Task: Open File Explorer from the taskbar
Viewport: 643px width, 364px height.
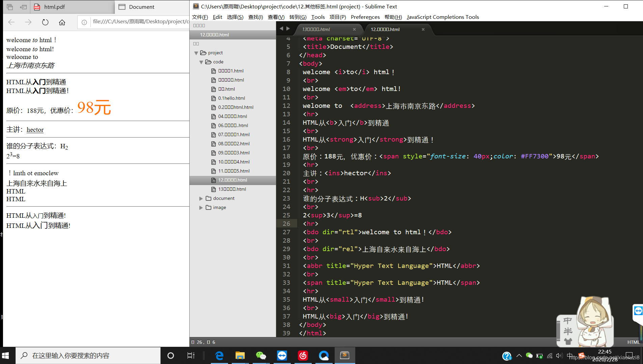Action: (240, 356)
